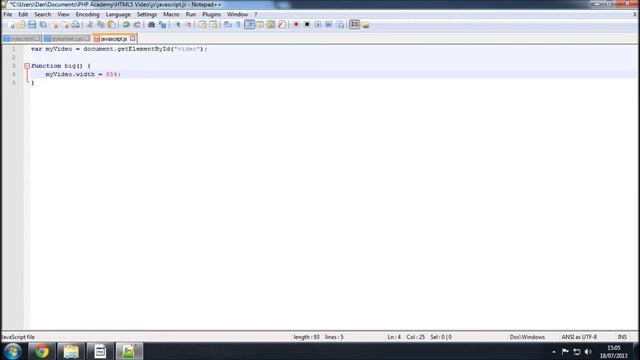Open the Macro menu
Image resolution: width=640 pixels, height=360 pixels.
pyautogui.click(x=171, y=14)
